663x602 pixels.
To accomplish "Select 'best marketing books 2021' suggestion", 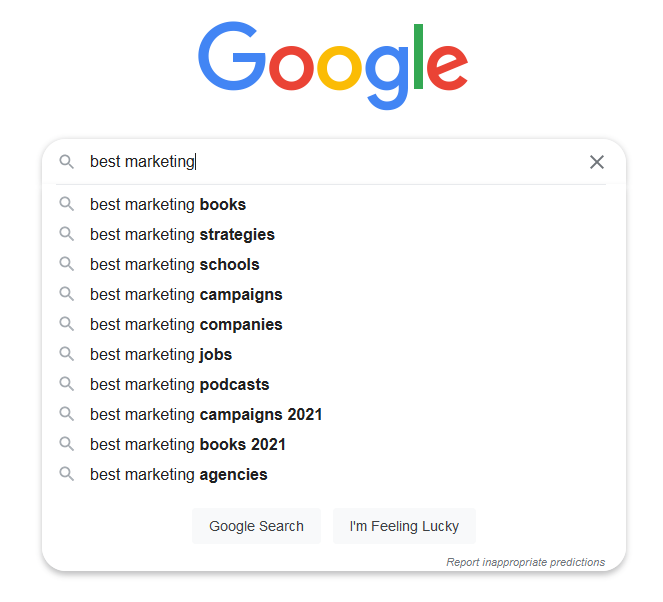I will tap(334, 444).
